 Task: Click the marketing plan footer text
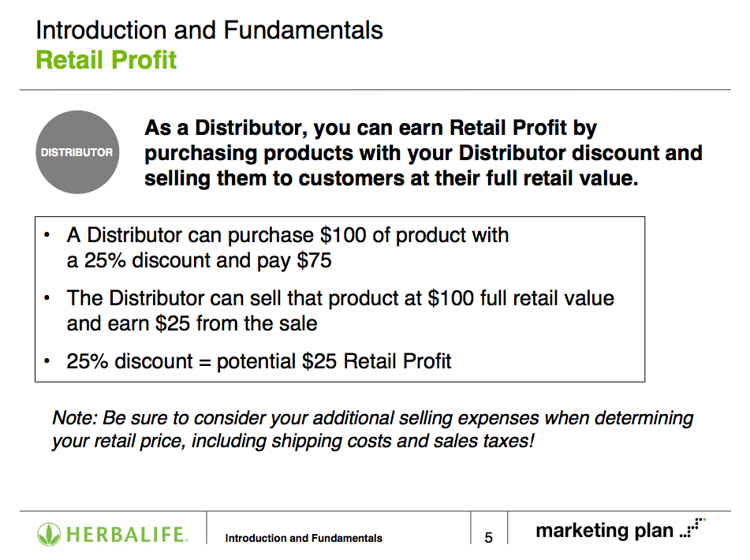click(x=605, y=531)
